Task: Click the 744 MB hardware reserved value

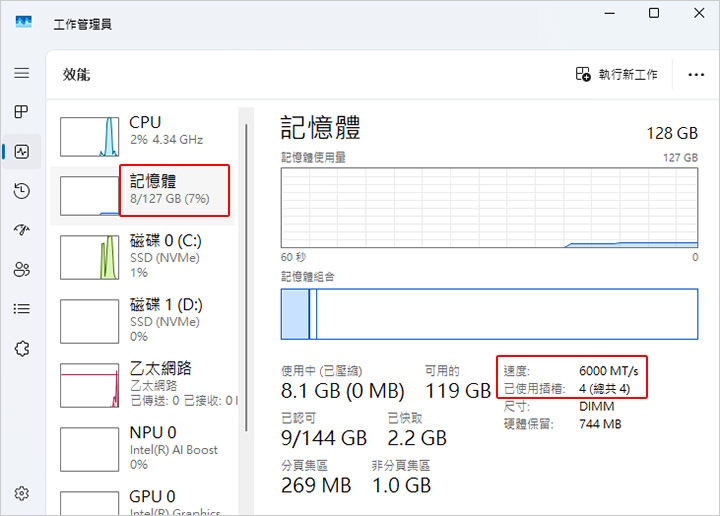Action: (x=600, y=424)
